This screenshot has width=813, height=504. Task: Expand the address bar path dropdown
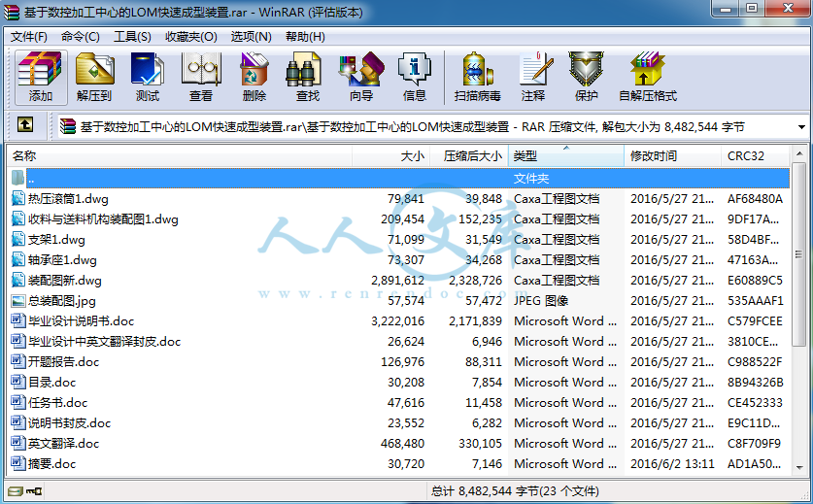tap(801, 127)
